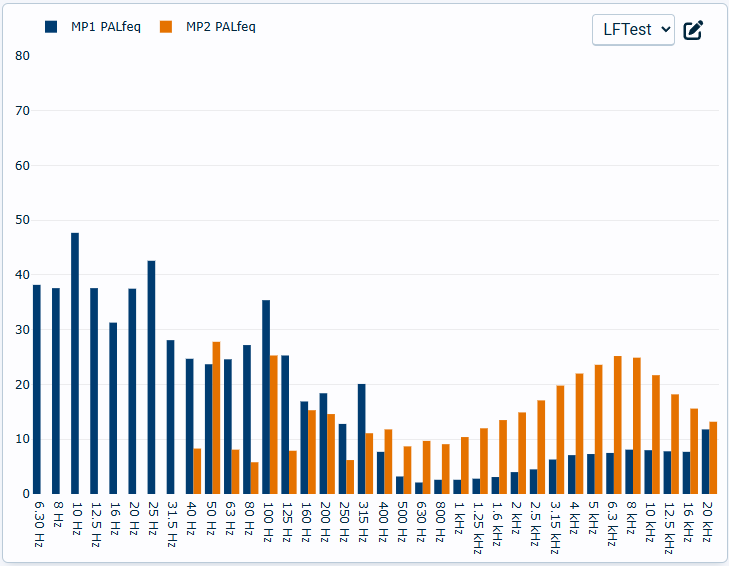This screenshot has width=729, height=566.
Task: Click the '6.30 Hz' axis label
Action: pos(39,524)
